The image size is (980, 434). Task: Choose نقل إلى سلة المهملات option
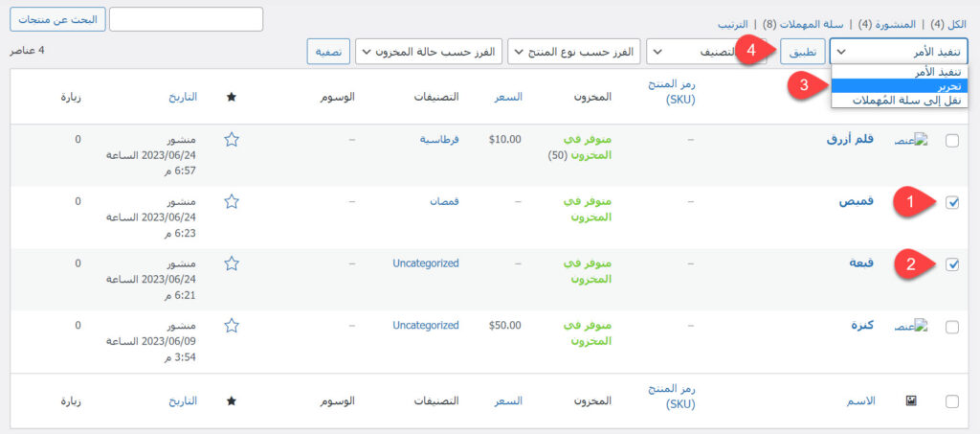(899, 100)
